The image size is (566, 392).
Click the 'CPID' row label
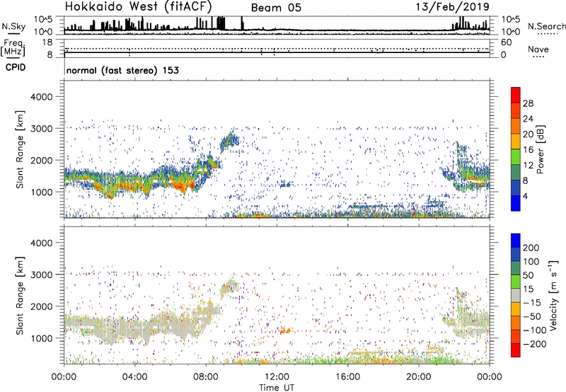16,67
